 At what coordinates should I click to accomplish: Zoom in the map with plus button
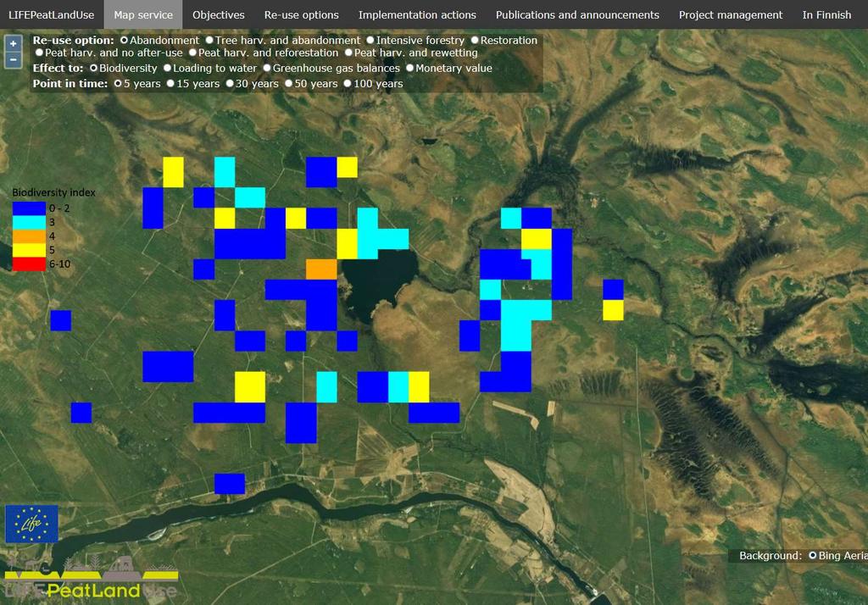pyautogui.click(x=14, y=43)
